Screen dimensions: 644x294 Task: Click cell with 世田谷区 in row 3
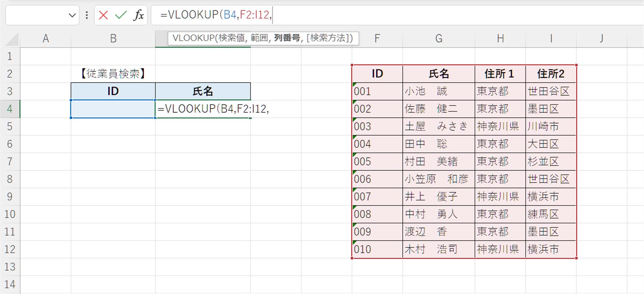coord(550,91)
